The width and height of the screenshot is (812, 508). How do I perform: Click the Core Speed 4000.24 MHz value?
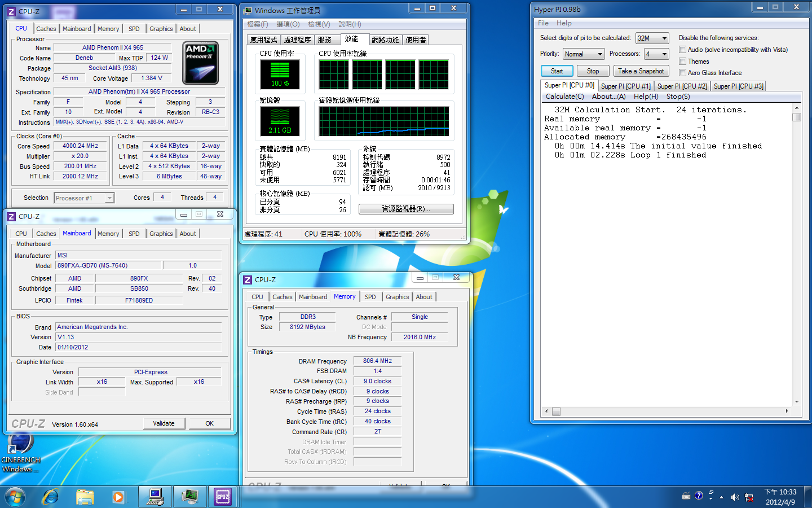80,146
